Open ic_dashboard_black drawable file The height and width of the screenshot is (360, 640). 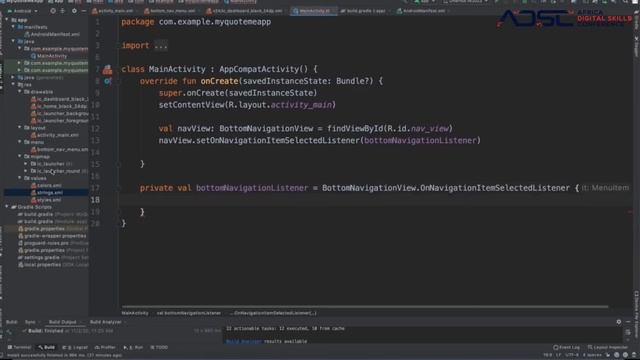[x=60, y=99]
